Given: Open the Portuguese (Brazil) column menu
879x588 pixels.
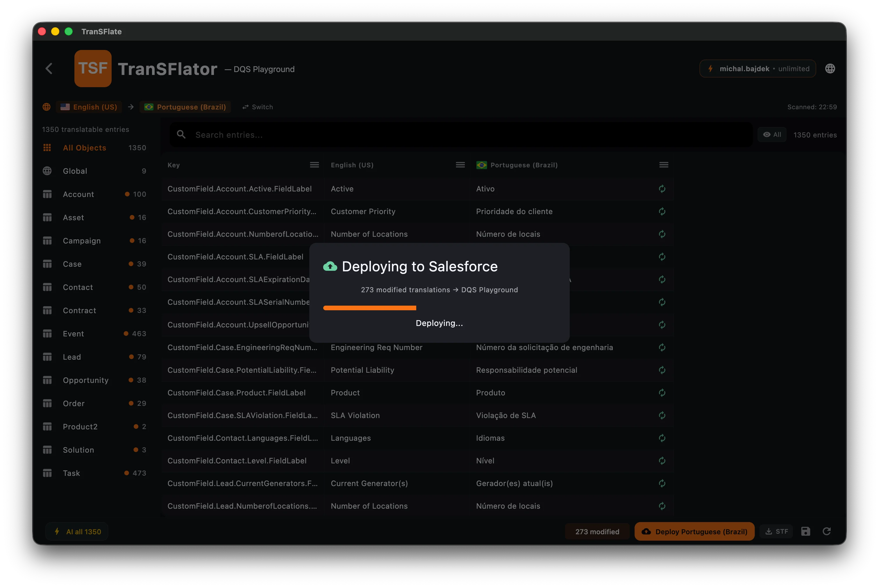Looking at the screenshot, I should pyautogui.click(x=664, y=165).
